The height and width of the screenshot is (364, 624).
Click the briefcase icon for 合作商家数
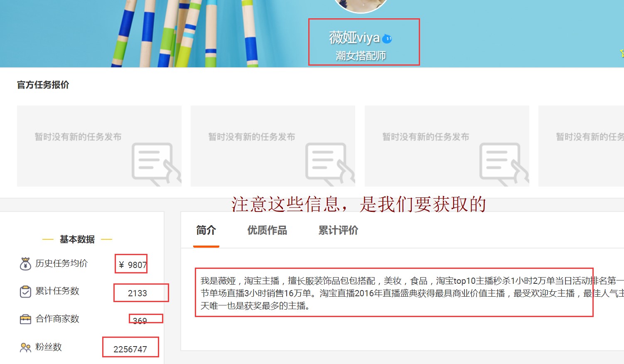[x=25, y=319]
